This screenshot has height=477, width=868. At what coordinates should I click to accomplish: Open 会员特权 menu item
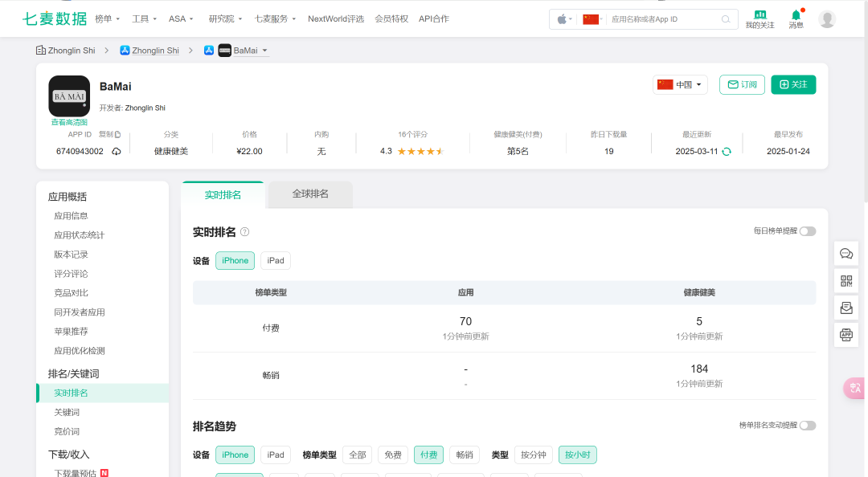(x=391, y=18)
